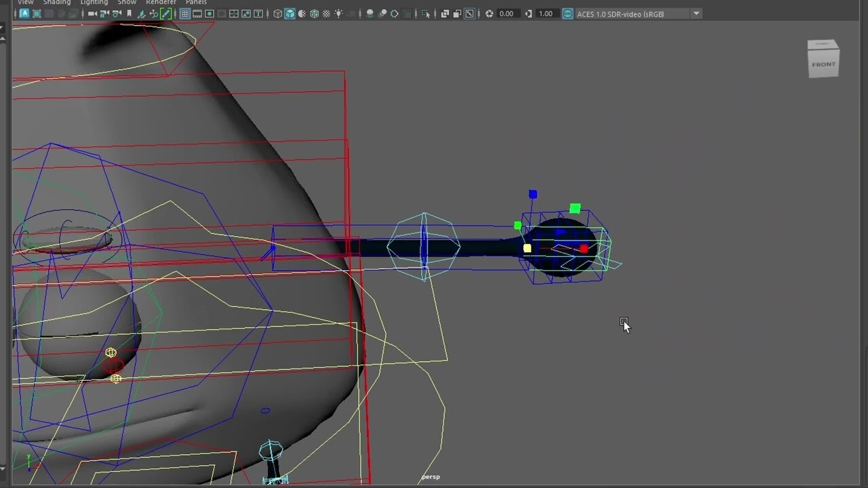Open the Shading menu
This screenshot has width=868, height=488.
[x=57, y=3]
